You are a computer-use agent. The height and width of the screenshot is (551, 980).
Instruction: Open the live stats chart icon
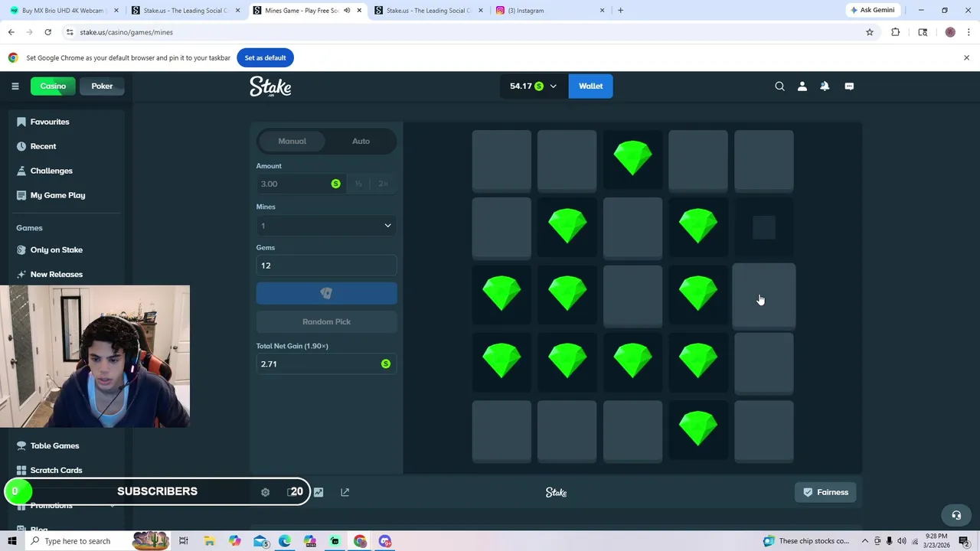pyautogui.click(x=318, y=492)
